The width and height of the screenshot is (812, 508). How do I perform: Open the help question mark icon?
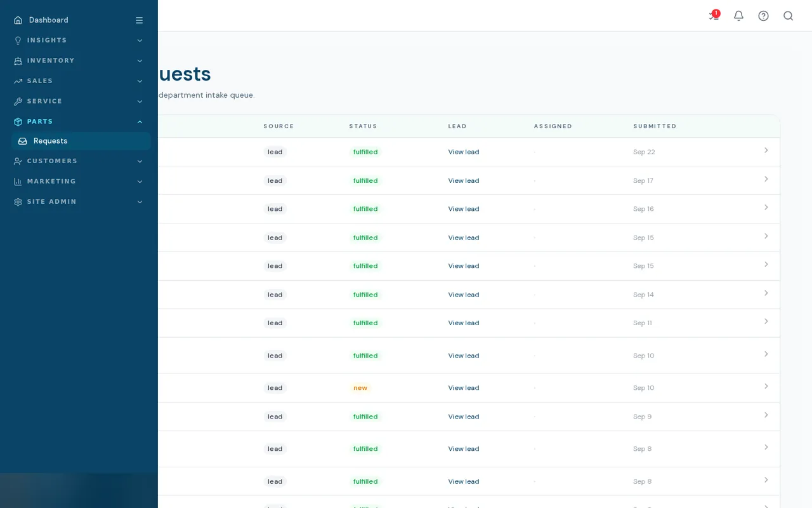point(763,16)
